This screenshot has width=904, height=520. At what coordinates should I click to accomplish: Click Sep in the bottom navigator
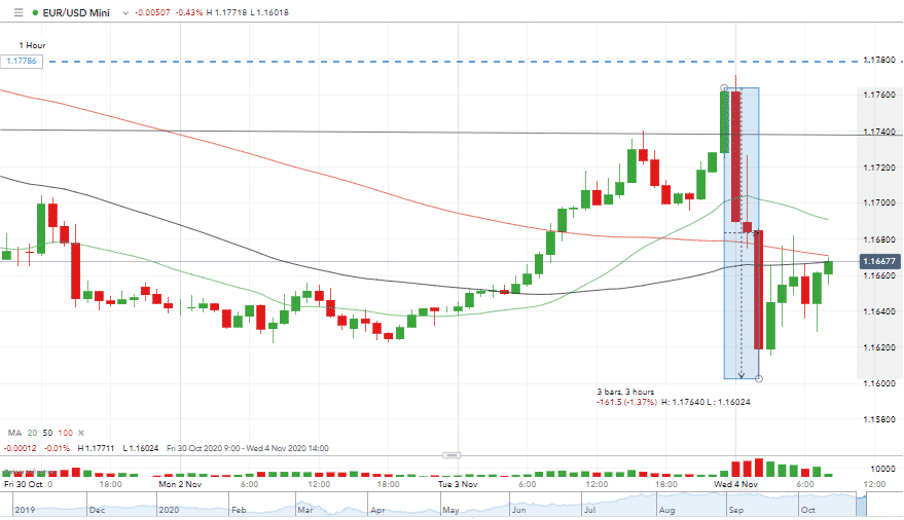[736, 510]
